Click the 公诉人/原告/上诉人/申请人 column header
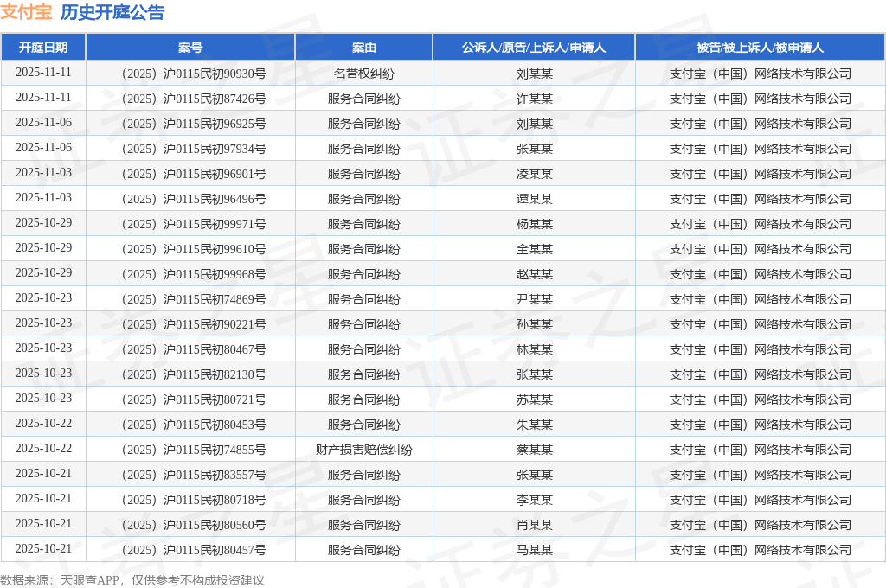The height and width of the screenshot is (588, 886). click(x=534, y=48)
